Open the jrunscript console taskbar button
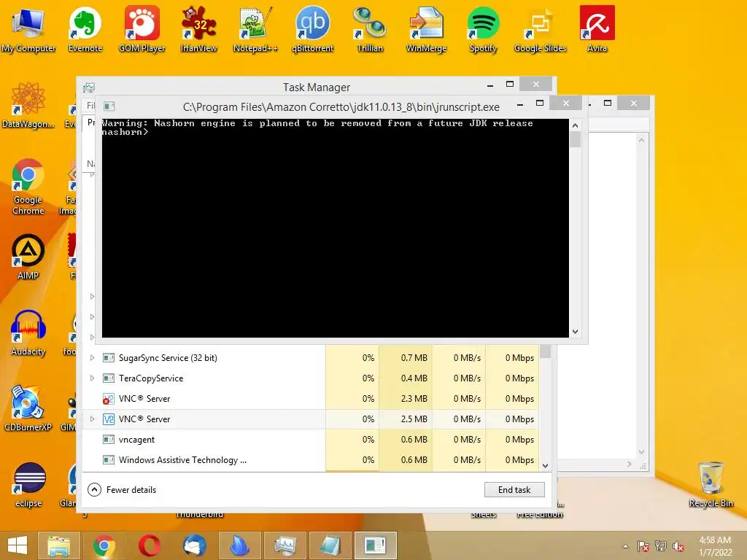Viewport: 747px width, 560px height. (x=376, y=545)
